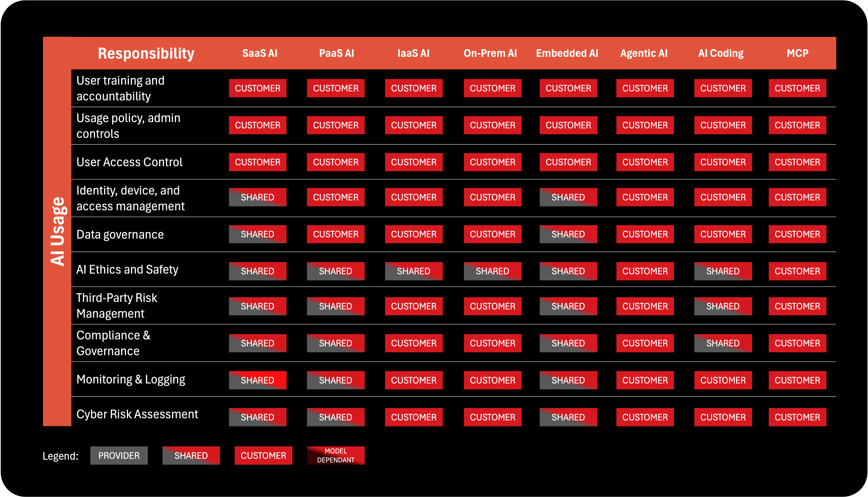Click On-Prem AI User training CUSTOMER badge
Image resolution: width=868 pixels, height=497 pixels.
point(492,88)
